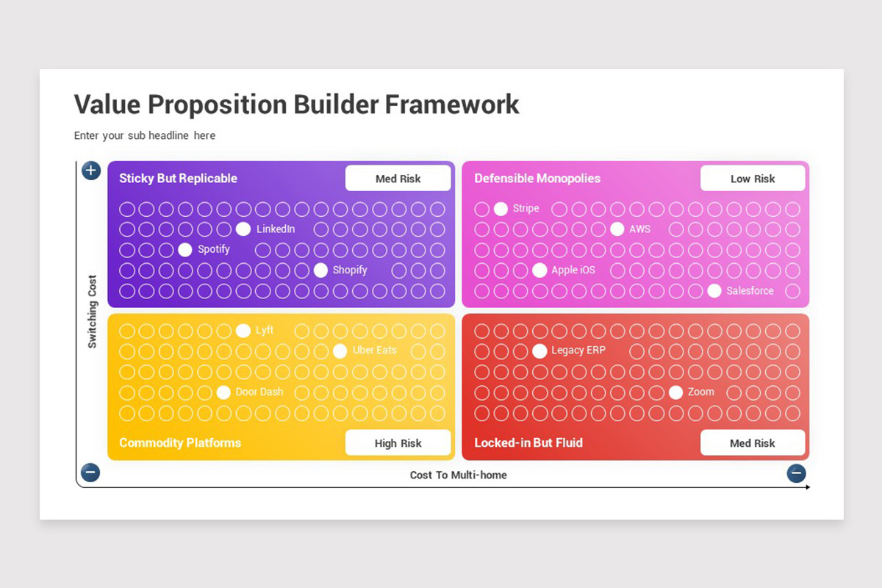The width and height of the screenshot is (882, 588).
Task: Click the sub headline placeholder text
Action: click(145, 135)
